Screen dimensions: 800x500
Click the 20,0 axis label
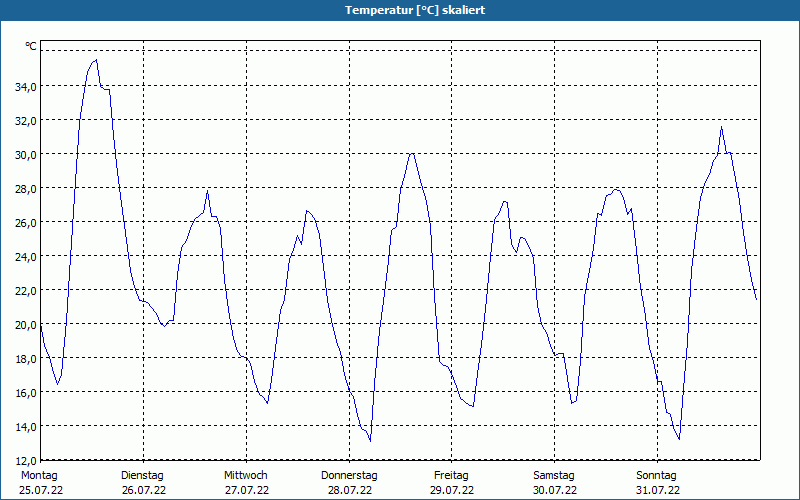point(26,325)
